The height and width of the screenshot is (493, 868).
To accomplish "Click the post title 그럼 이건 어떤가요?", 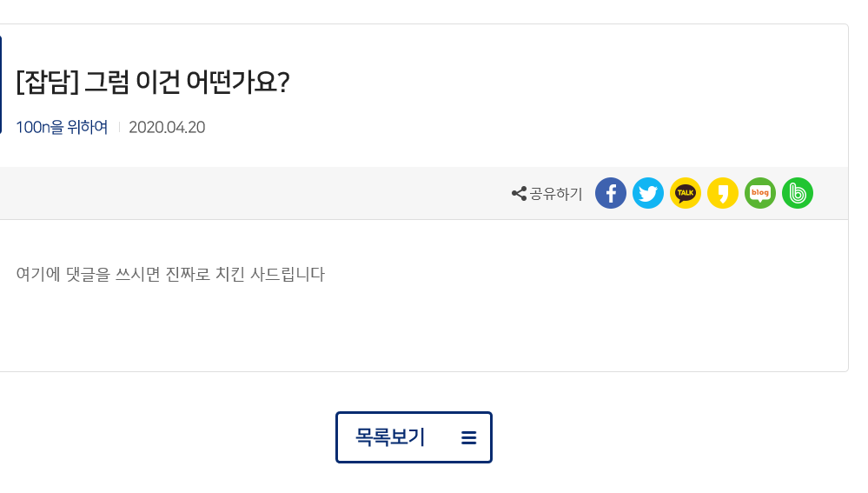I will click(x=186, y=83).
